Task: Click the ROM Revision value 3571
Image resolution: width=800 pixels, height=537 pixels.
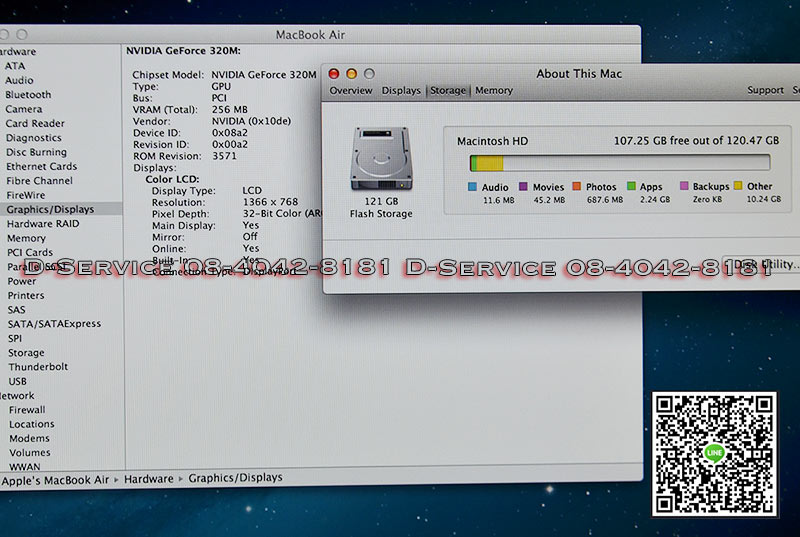Action: pos(224,156)
